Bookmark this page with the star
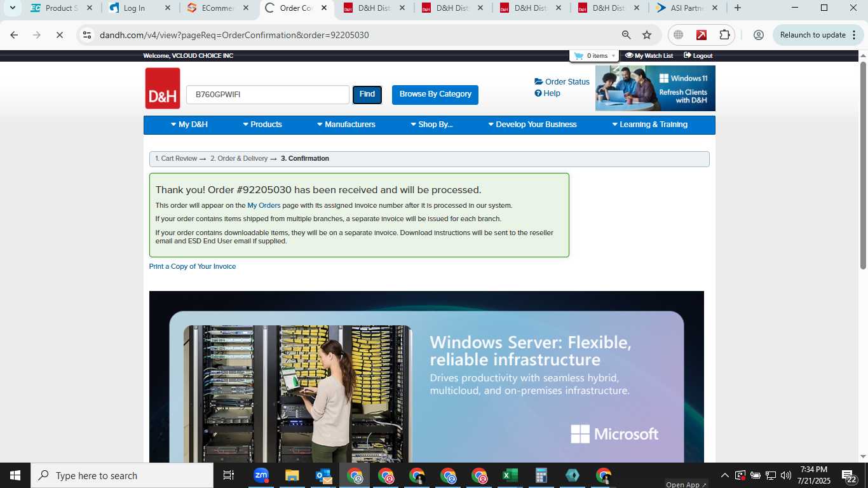This screenshot has width=868, height=488. [647, 35]
